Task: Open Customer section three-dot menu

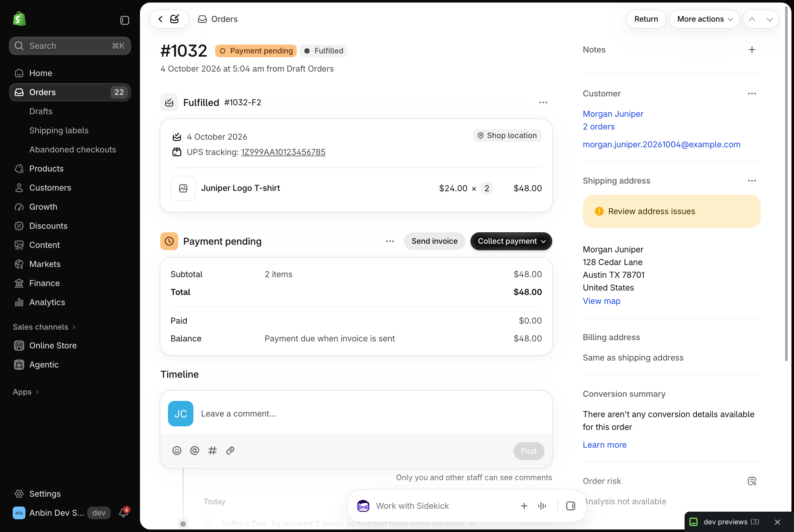Action: pyautogui.click(x=752, y=94)
